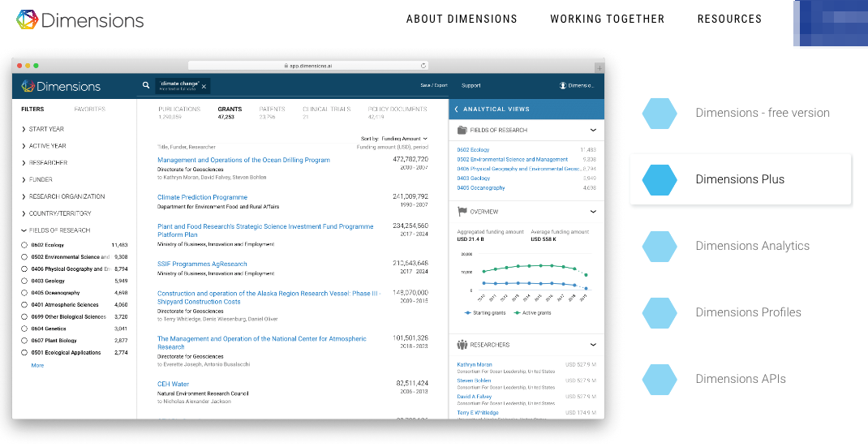Click the back chevron beside Analytical Views
This screenshot has height=447, width=868.
point(456,110)
